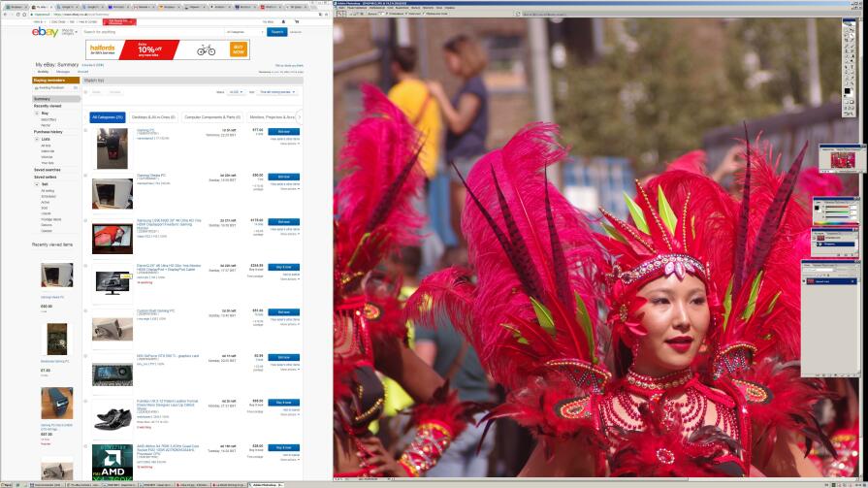Collapse the Buy section in eBay sidebar
The width and height of the screenshot is (868, 488).
37,113
